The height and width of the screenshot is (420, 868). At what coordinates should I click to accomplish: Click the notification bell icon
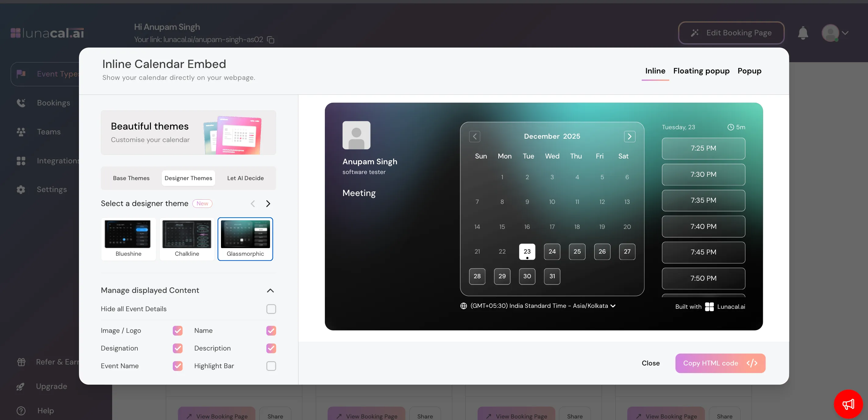803,33
